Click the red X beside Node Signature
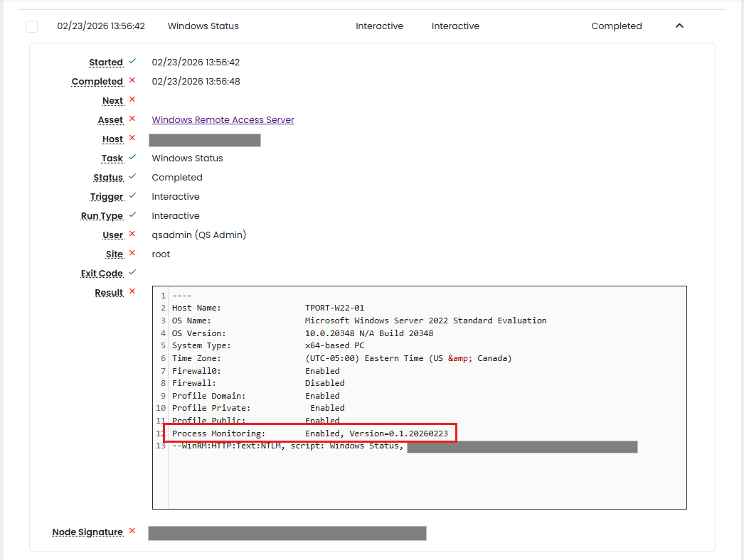Image resolution: width=744 pixels, height=560 pixels. coord(132,532)
